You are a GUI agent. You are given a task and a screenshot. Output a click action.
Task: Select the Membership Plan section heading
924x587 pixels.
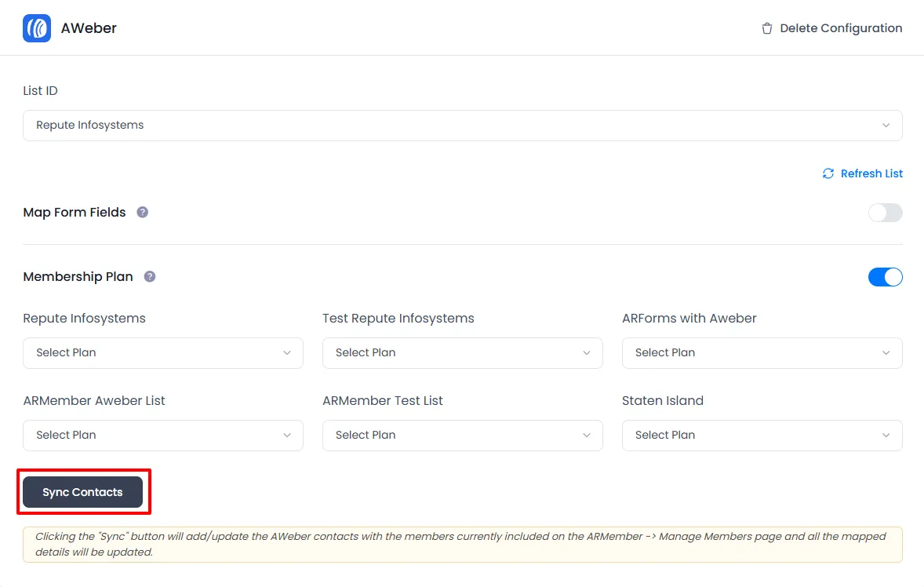(x=78, y=276)
